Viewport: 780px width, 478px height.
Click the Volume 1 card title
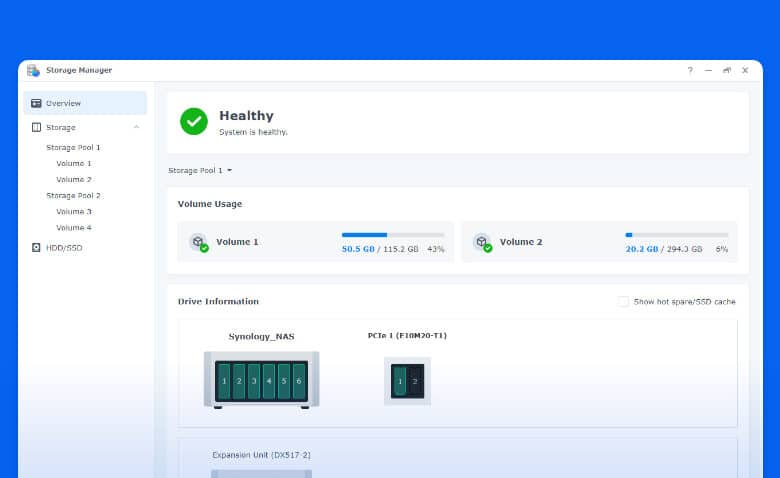pos(237,242)
